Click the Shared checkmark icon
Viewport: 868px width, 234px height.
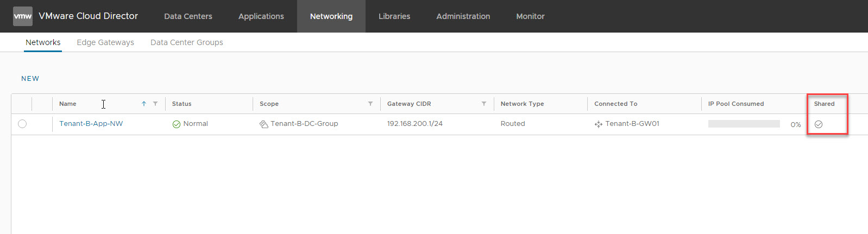click(x=819, y=124)
